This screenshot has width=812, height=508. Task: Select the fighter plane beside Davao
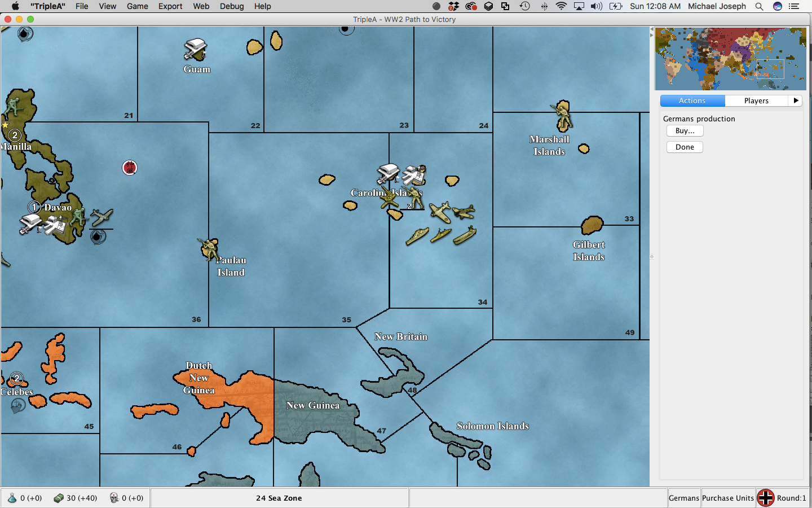point(101,217)
